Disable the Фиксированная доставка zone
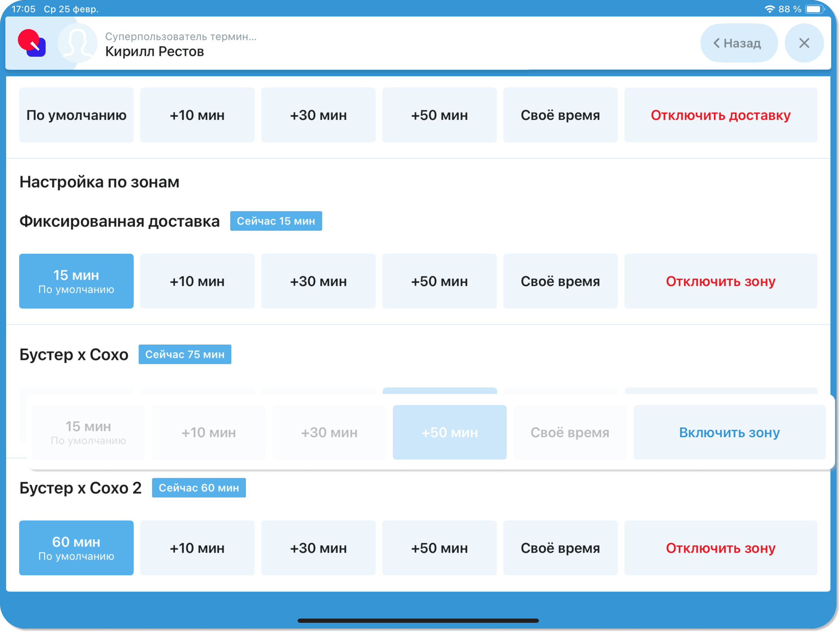 pos(720,281)
